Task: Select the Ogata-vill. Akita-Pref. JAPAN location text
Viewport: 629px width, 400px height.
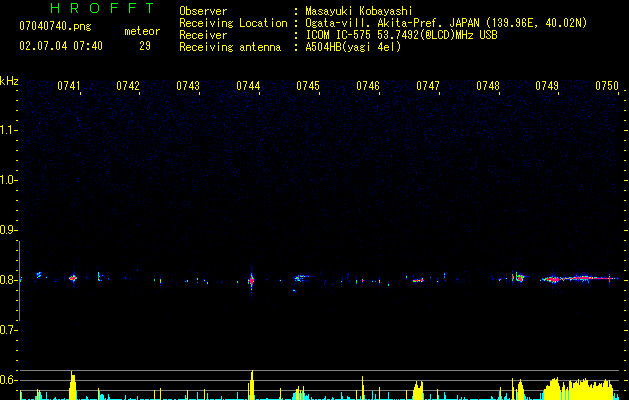Action: point(446,23)
